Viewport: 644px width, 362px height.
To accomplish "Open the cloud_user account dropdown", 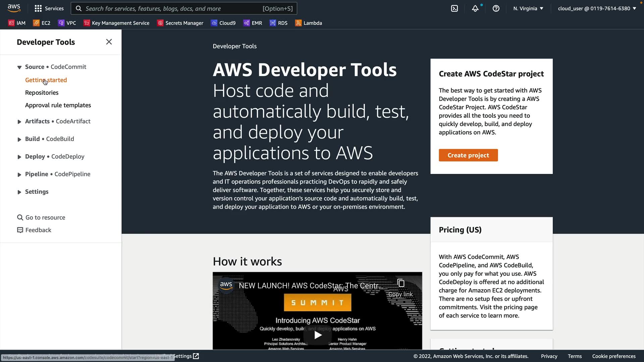I will (597, 8).
